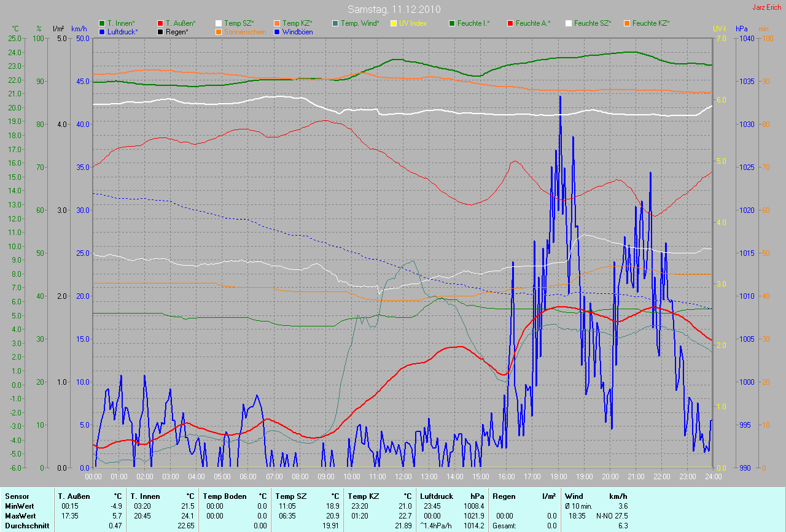Screen dimensions: 786x532
Task: Click the yellow UV Index legend marker
Action: [x=394, y=23]
